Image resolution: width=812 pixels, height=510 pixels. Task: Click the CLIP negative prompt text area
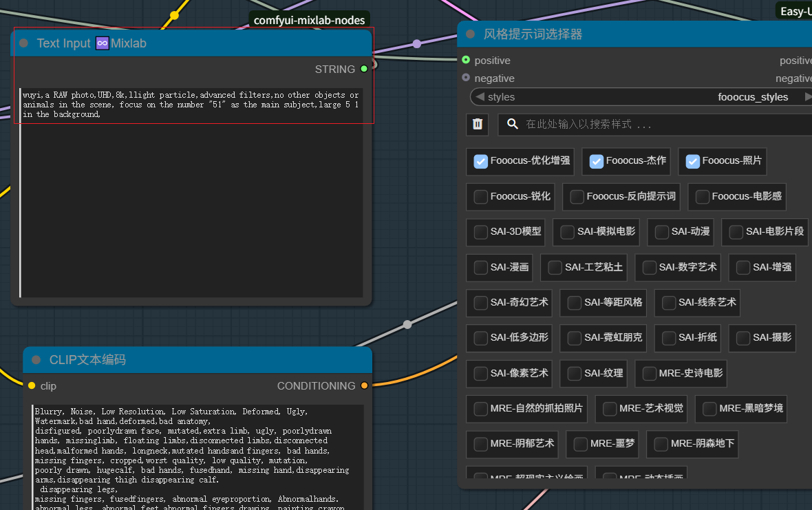(197, 457)
